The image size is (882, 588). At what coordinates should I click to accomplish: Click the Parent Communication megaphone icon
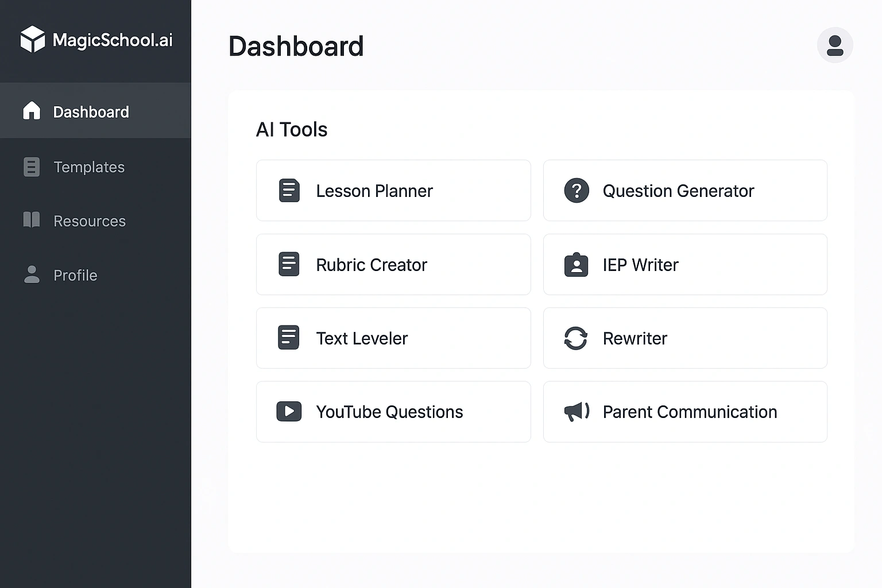pos(577,412)
